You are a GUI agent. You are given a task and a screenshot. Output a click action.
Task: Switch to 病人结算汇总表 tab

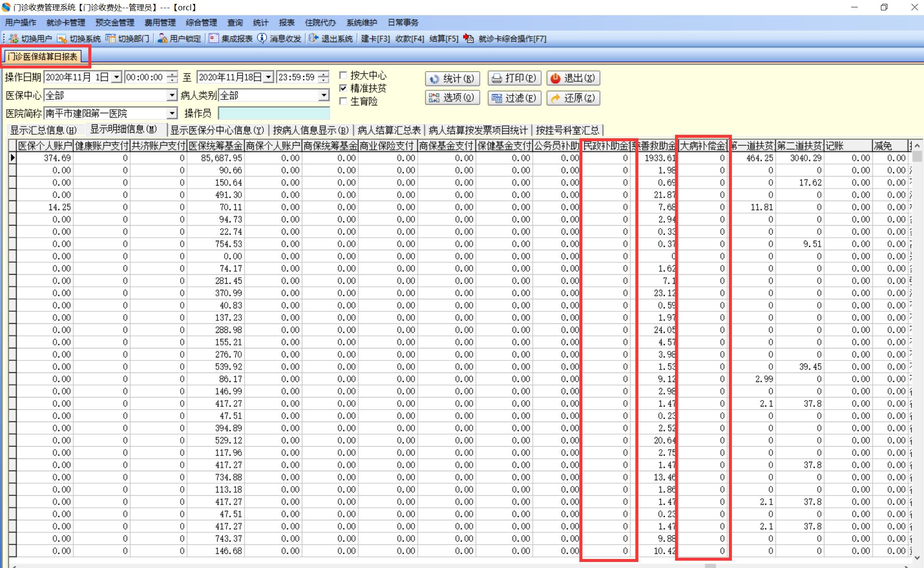389,130
